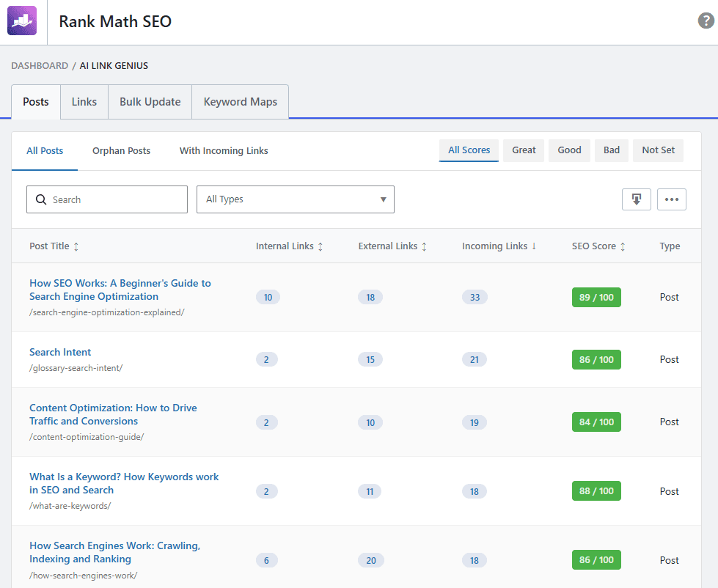Click the 88 / 100 SEO score badge

[x=596, y=491]
